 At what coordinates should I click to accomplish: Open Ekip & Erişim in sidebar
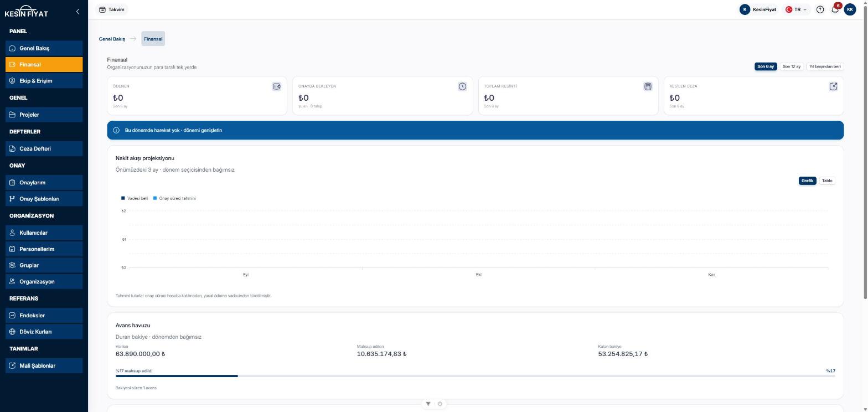44,81
